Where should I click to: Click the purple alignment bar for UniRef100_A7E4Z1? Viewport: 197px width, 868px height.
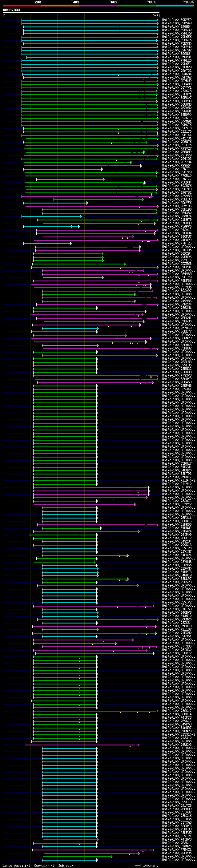pos(94,850)
